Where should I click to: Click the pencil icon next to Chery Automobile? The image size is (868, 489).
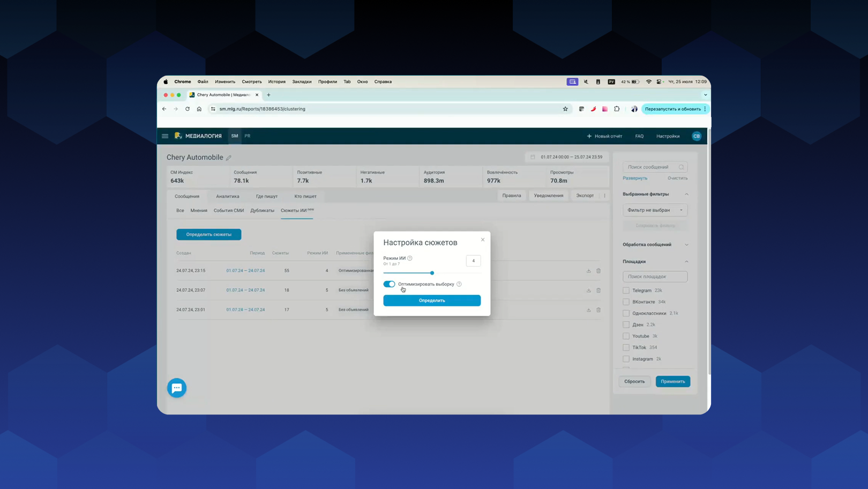click(229, 158)
